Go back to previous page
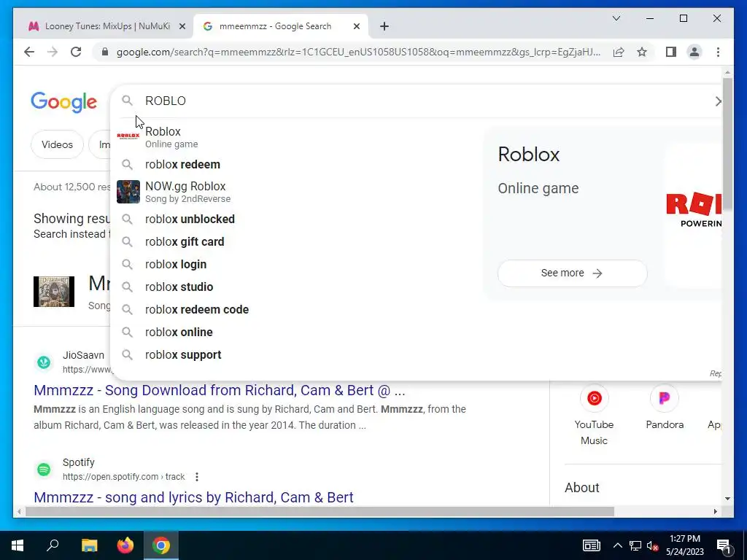747x560 pixels. tap(29, 52)
